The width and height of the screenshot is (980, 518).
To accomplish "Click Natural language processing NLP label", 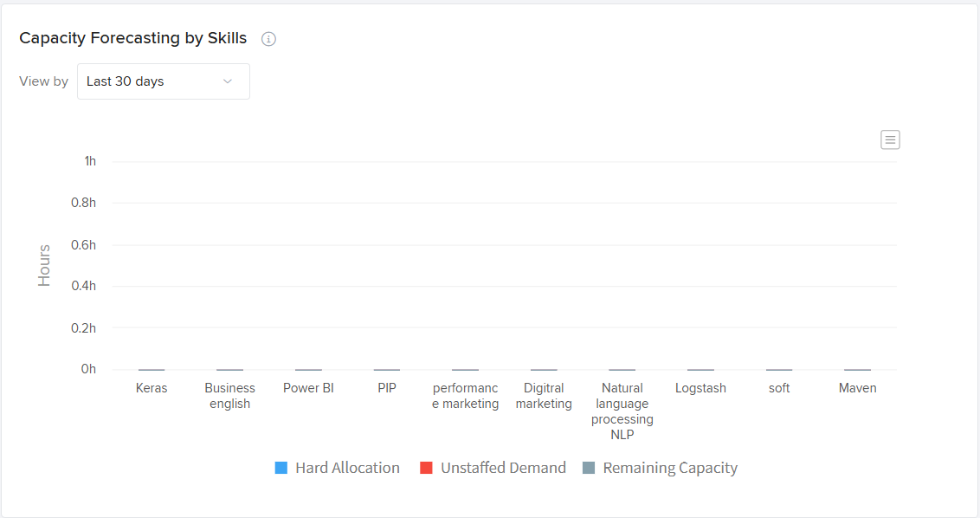I will (622, 411).
